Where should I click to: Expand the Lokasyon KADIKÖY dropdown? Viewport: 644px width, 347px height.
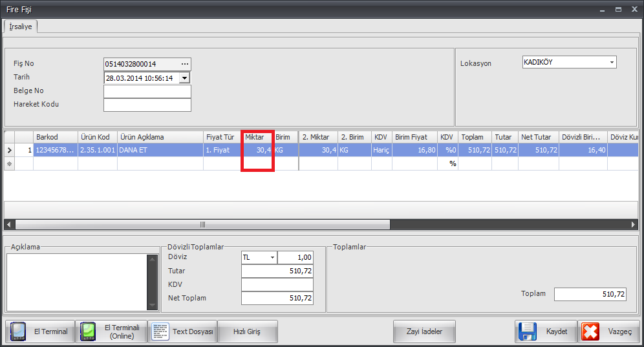(611, 63)
